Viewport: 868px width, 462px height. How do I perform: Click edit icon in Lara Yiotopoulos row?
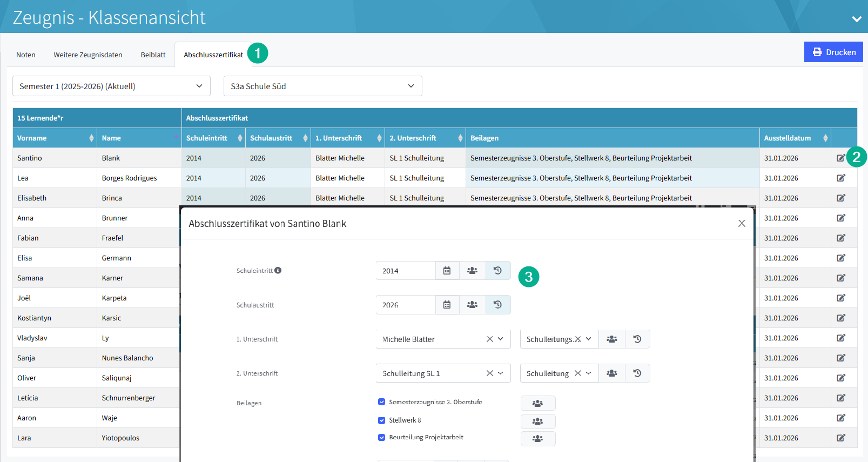841,438
